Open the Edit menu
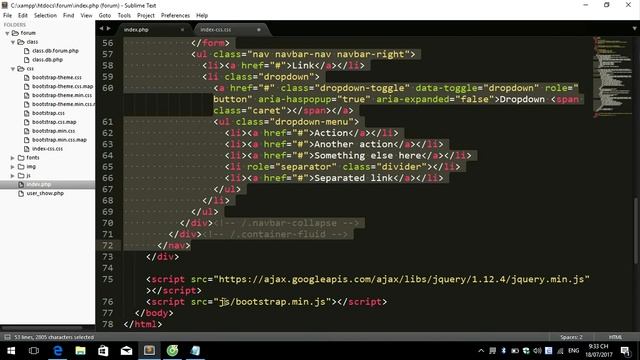Screen dimensions: 640x360 pos(23,16)
